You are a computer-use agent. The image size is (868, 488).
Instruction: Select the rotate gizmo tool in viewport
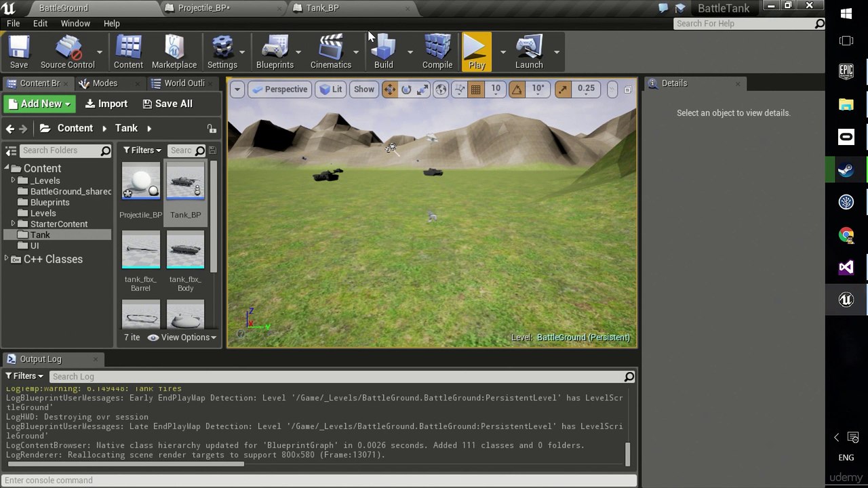(x=406, y=89)
